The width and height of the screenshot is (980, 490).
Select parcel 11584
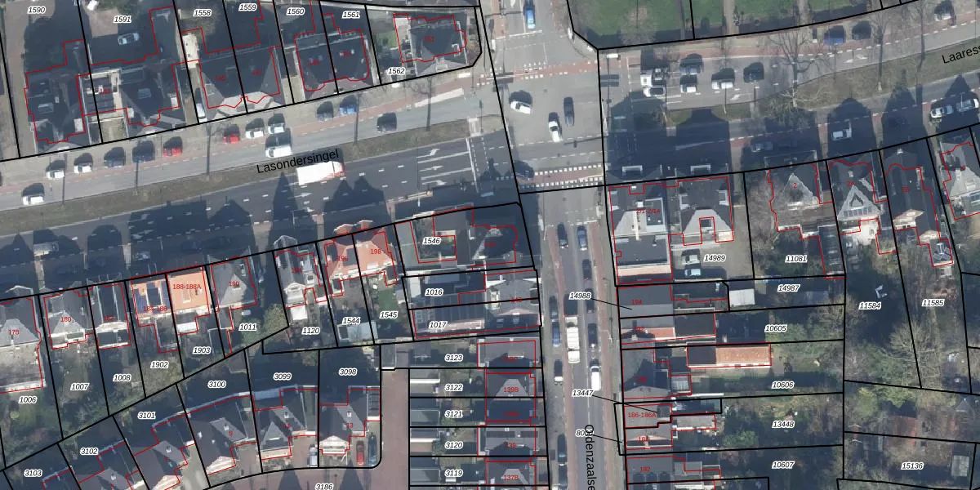(x=870, y=305)
